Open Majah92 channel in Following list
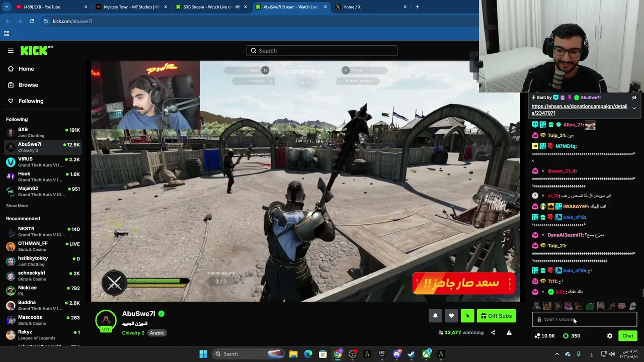The width and height of the screenshot is (644, 362). (43, 192)
